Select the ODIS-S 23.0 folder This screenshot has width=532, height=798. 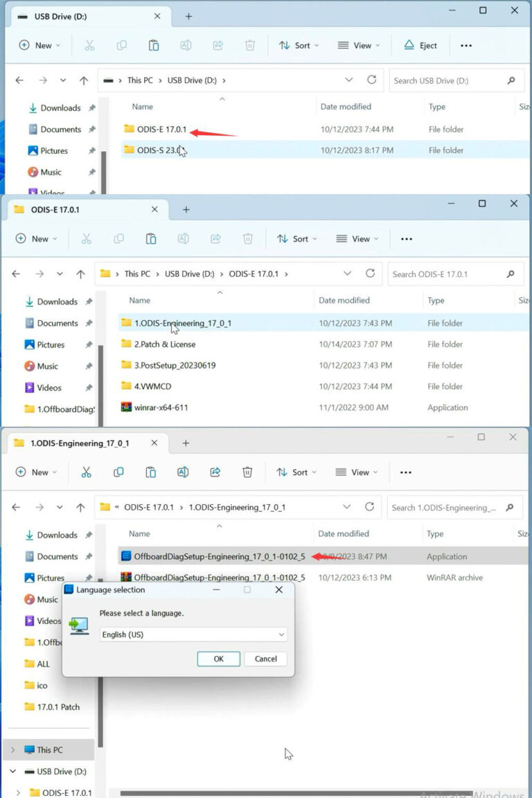tap(159, 150)
